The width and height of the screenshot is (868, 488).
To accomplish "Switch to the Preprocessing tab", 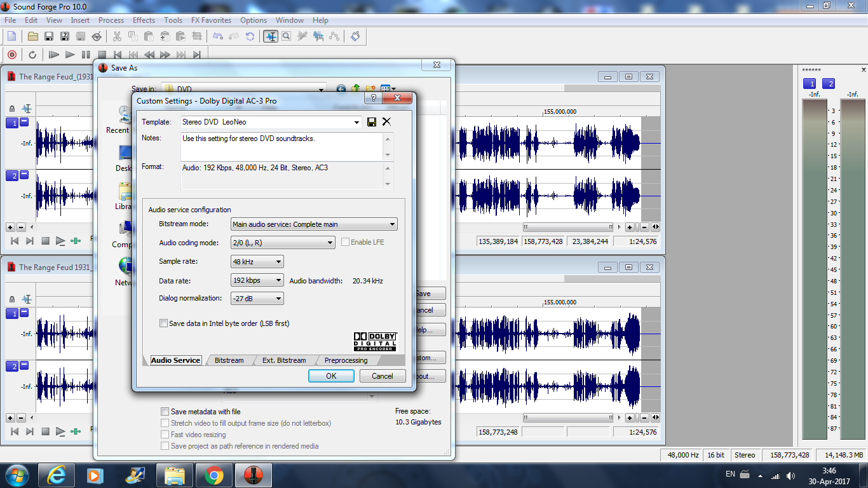I will pos(346,360).
